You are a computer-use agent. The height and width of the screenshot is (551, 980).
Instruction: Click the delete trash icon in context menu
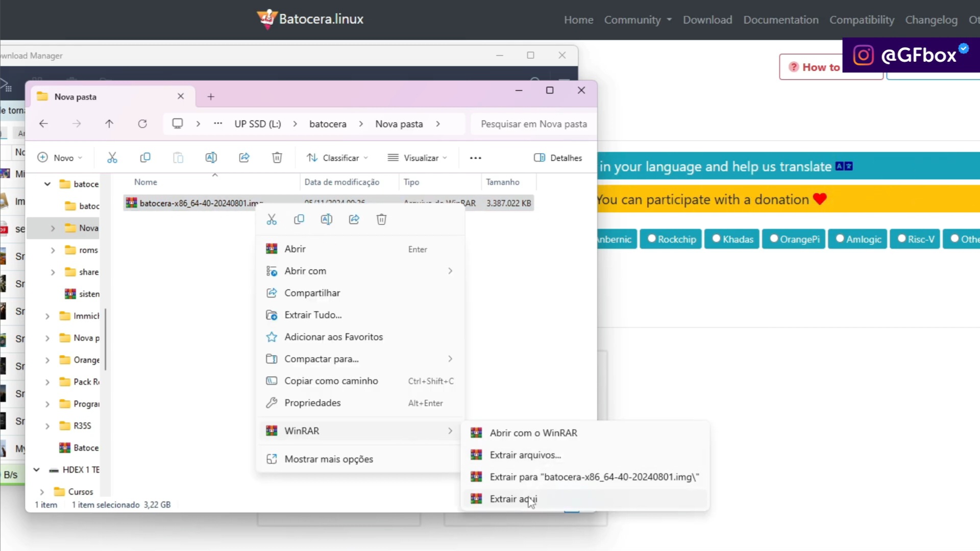point(381,219)
